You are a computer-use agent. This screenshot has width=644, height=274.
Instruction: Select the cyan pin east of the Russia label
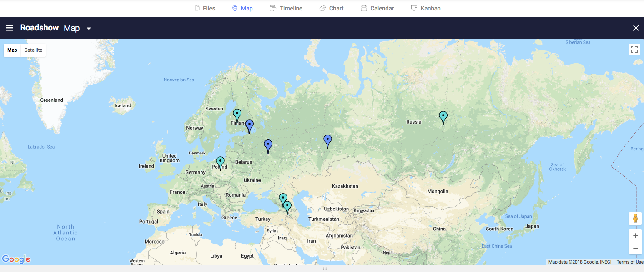pos(443,118)
